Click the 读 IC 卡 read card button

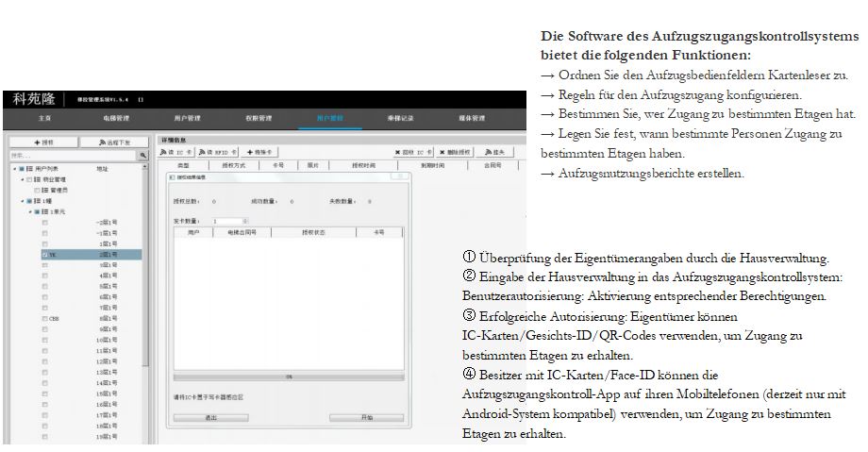(176, 152)
